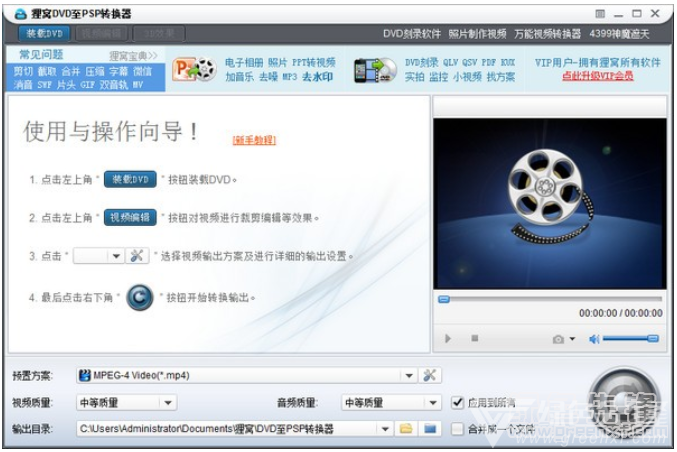This screenshot has height=452, width=677.
Task: Click the 电子相册 text link
Action: (x=244, y=63)
